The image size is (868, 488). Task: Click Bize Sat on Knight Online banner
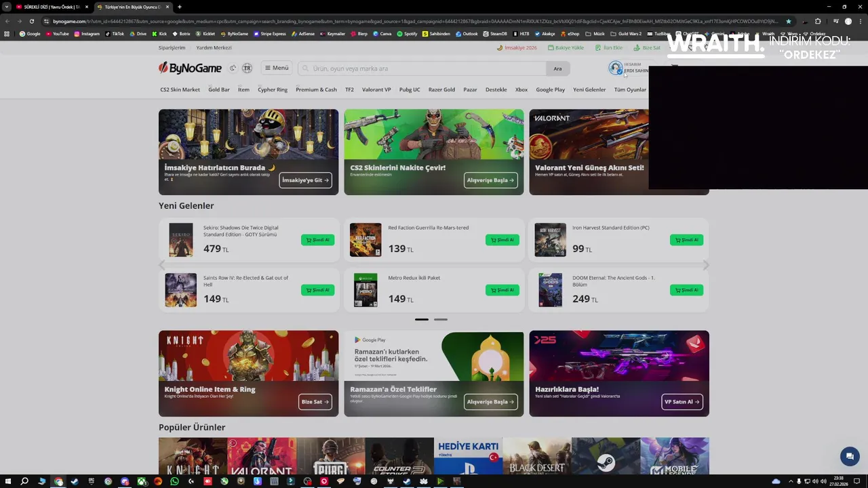click(x=315, y=402)
